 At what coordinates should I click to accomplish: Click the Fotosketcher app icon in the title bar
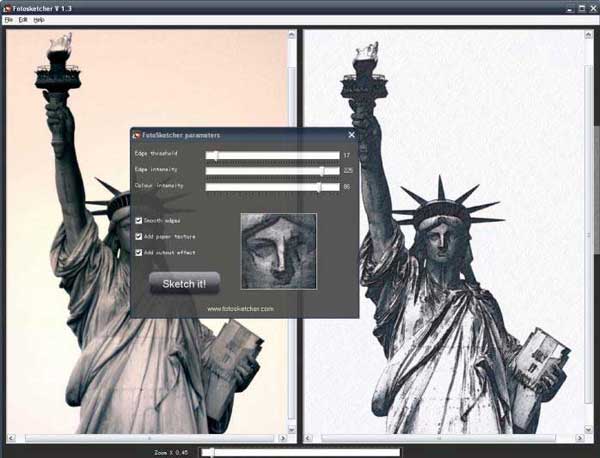(7, 8)
